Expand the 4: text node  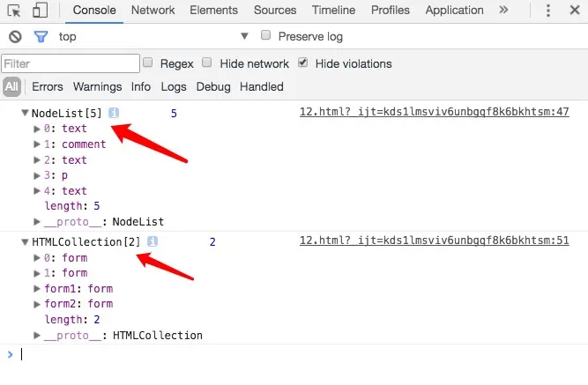[x=37, y=191]
